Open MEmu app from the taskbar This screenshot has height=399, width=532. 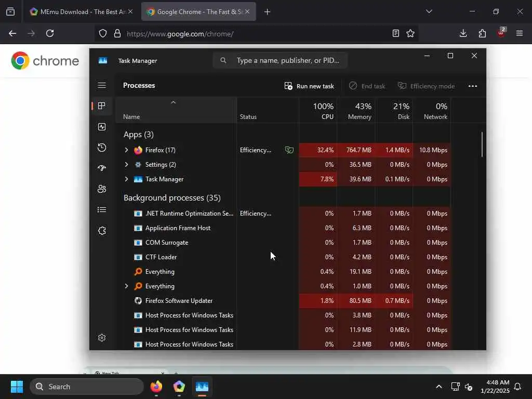(179, 387)
